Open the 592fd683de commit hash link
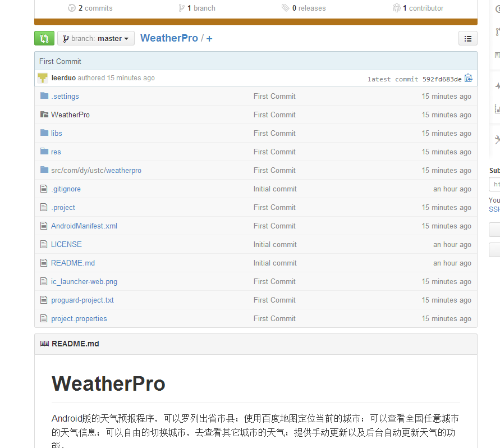Viewport: 500px width, 448px height. [x=442, y=79]
